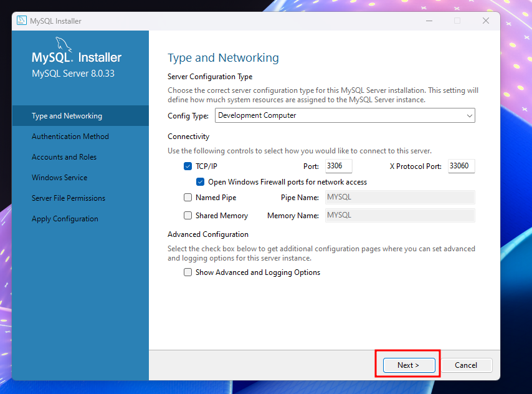Minimize the MySQL Installer window
This screenshot has height=394, width=532.
(429, 21)
